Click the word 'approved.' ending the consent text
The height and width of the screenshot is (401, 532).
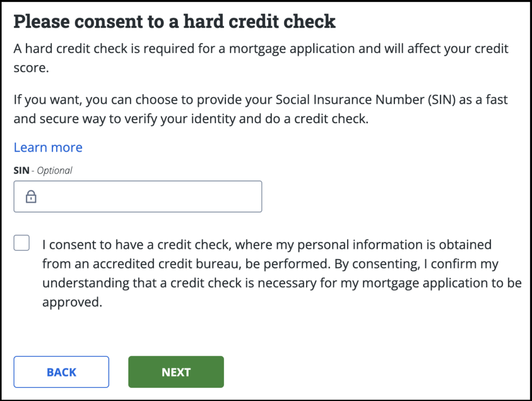[72, 302]
